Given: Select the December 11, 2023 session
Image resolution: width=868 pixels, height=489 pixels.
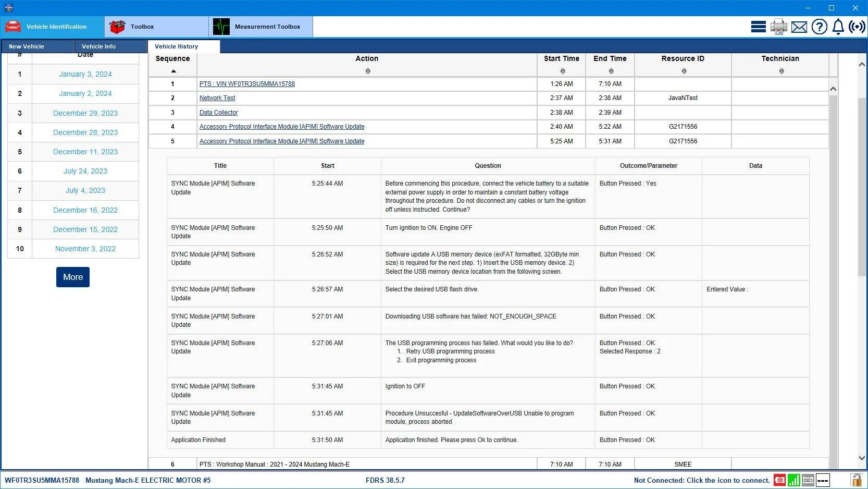Looking at the screenshot, I should coord(85,152).
